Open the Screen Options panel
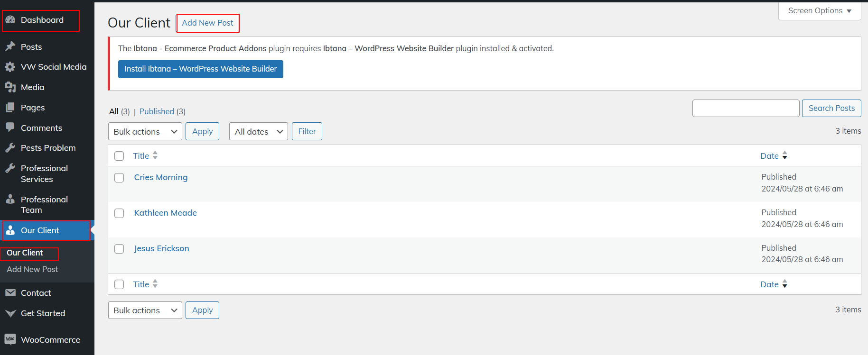 820,10
